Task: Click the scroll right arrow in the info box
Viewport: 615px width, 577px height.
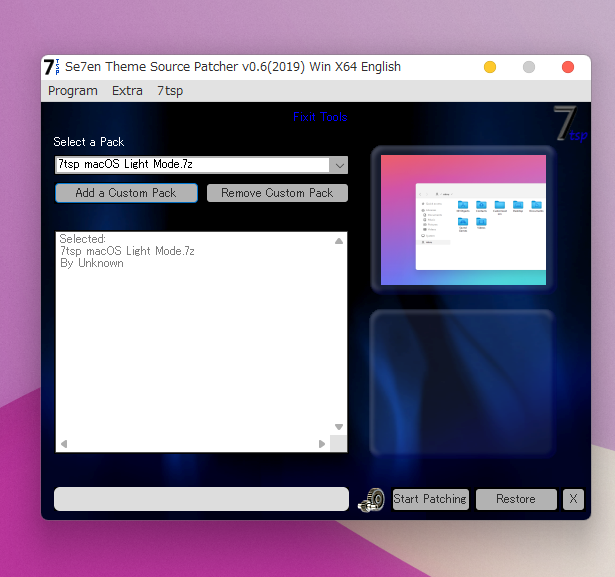Action: click(x=322, y=444)
